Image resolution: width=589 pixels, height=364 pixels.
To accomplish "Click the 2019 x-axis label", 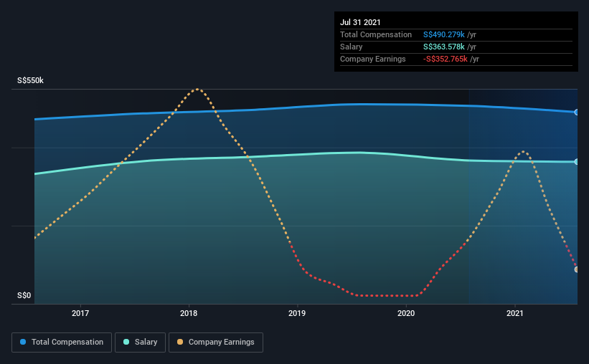I will pos(297,313).
